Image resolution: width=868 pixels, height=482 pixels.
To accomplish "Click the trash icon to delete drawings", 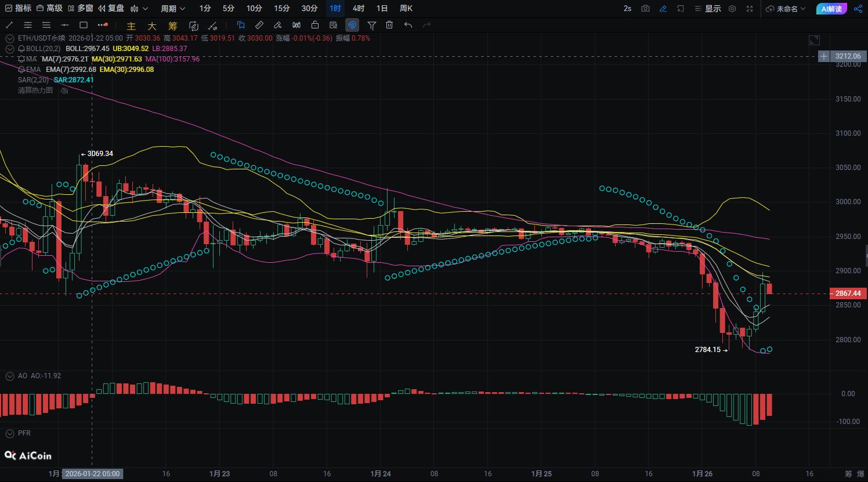I will pos(389,25).
